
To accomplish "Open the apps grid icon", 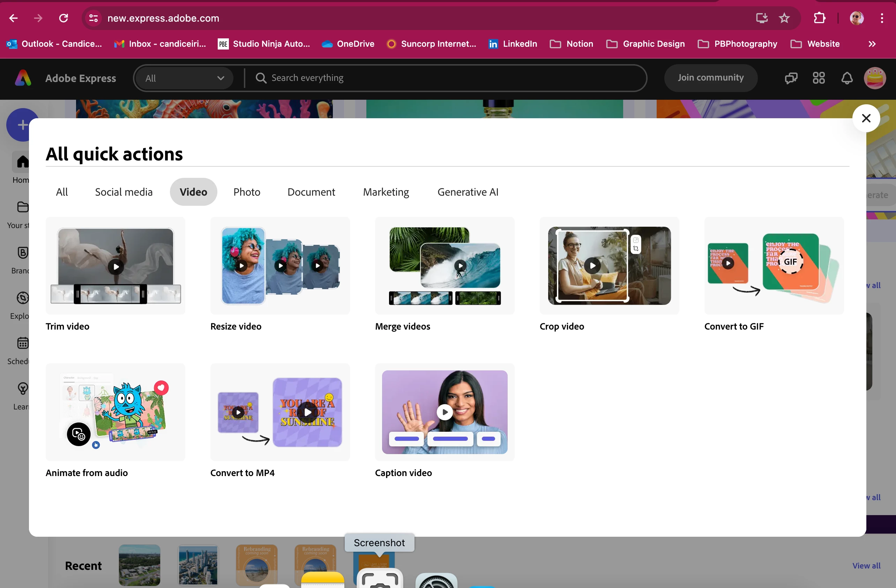I will (819, 78).
